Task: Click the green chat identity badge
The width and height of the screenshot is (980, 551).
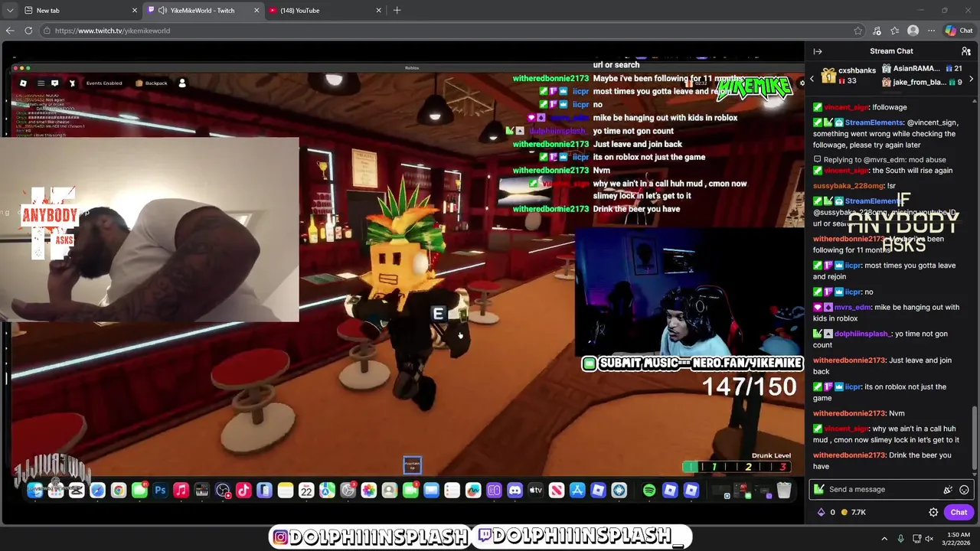Action: [819, 490]
